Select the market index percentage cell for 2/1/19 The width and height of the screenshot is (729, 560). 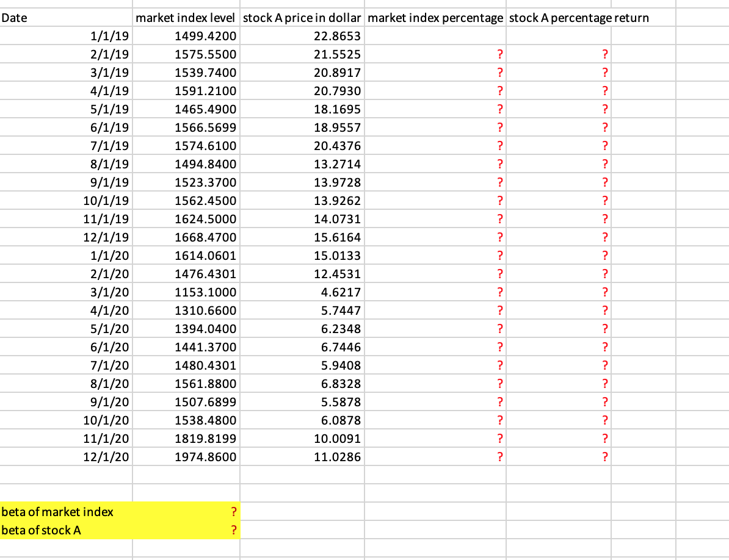coord(435,54)
